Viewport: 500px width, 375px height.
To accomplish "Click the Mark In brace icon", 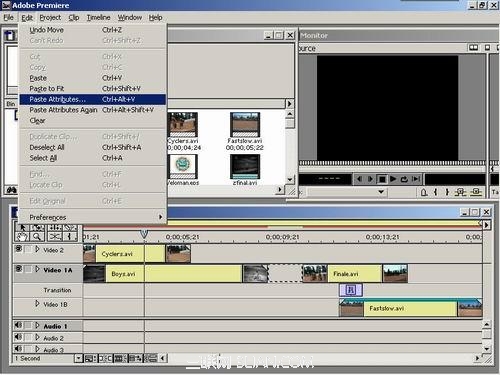I will pos(435,192).
